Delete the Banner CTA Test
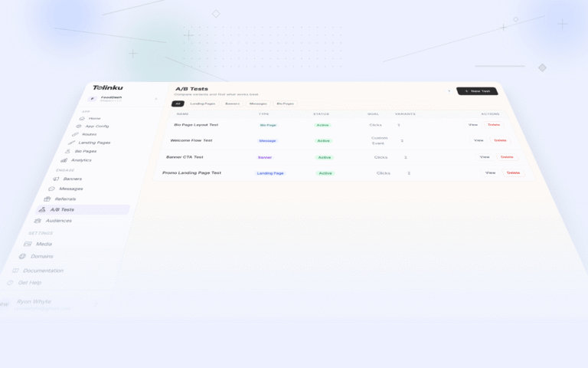This screenshot has width=588, height=368. click(507, 157)
